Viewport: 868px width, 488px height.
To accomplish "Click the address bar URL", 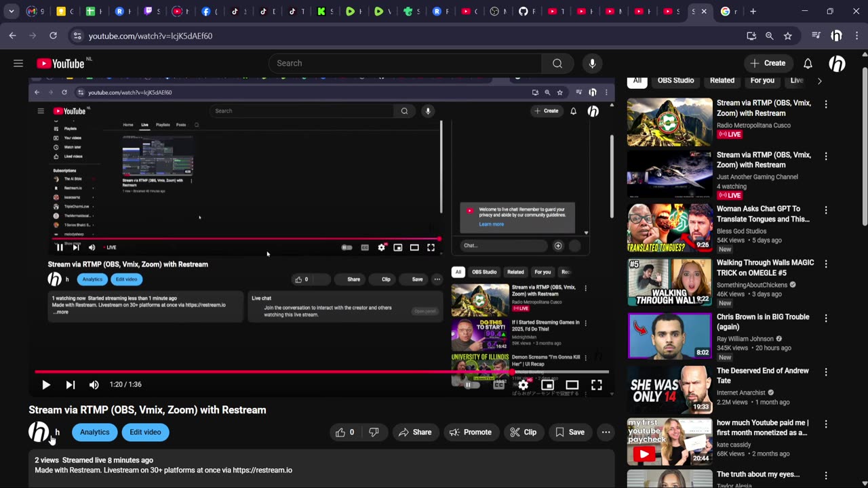I will click(x=150, y=36).
